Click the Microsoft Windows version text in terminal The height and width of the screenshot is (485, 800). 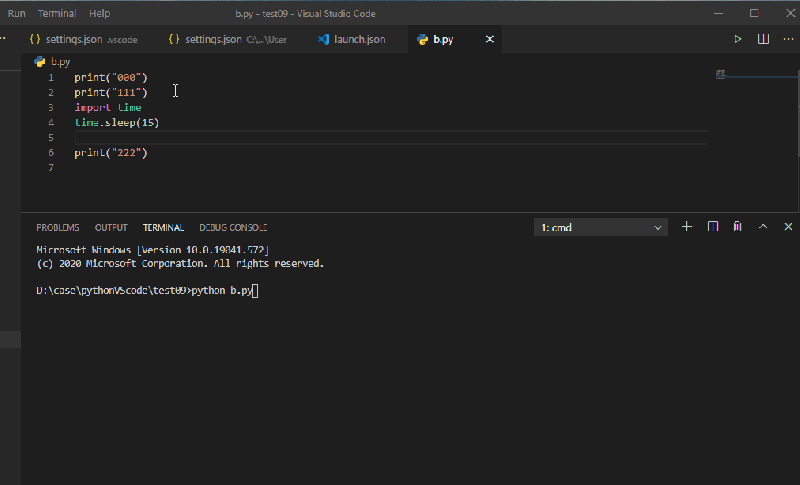point(153,250)
